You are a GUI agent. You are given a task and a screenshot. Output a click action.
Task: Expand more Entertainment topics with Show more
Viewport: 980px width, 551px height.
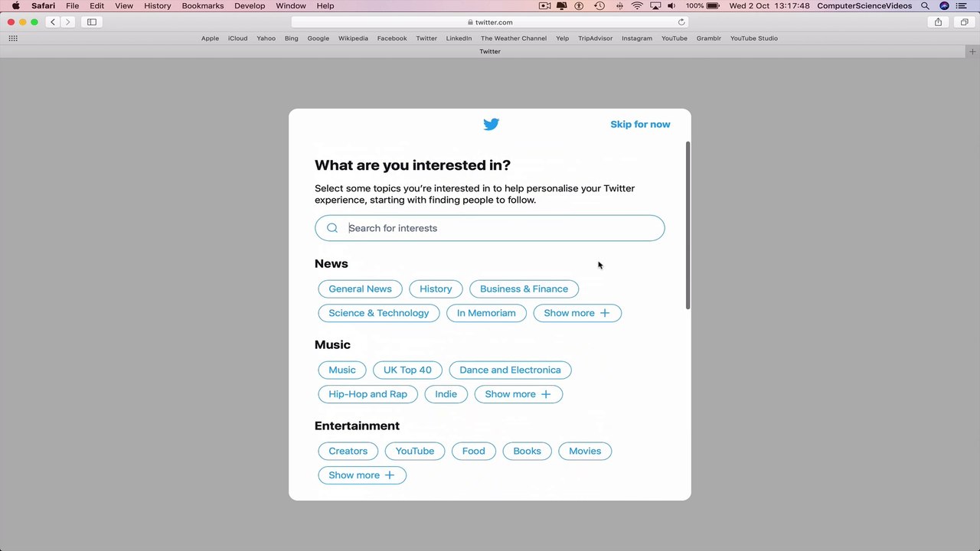click(x=362, y=475)
